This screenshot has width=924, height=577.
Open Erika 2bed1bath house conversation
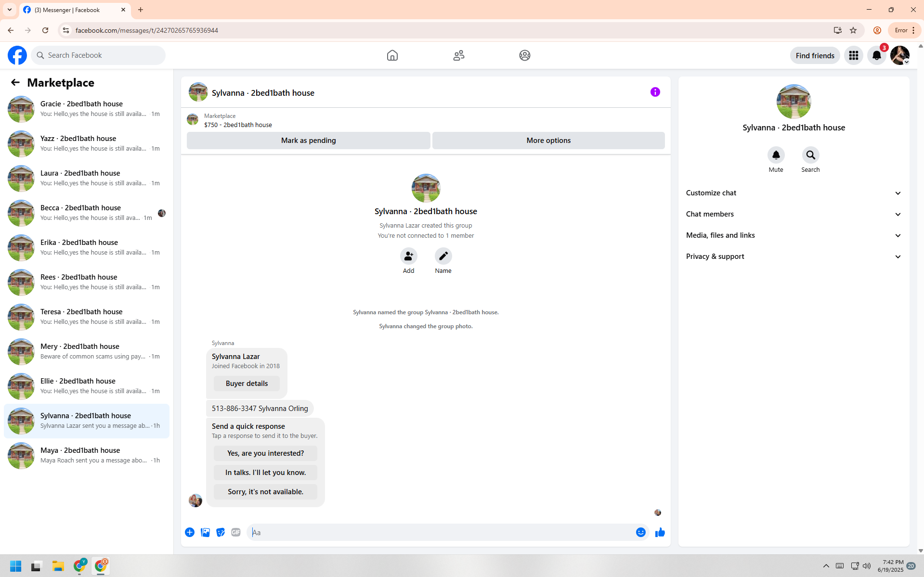pos(87,247)
